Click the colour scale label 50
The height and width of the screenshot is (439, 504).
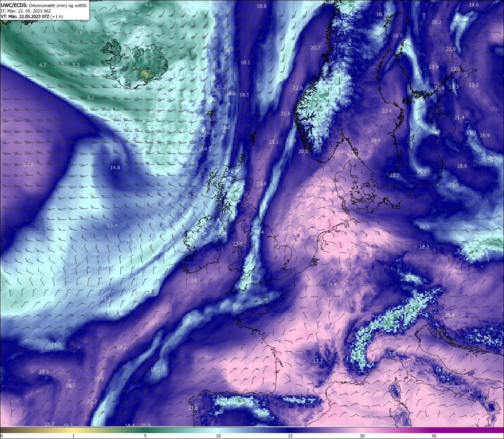434,436
